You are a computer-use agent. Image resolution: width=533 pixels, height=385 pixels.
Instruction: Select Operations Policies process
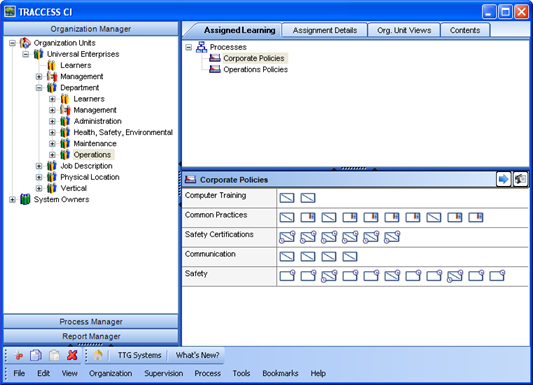[255, 69]
